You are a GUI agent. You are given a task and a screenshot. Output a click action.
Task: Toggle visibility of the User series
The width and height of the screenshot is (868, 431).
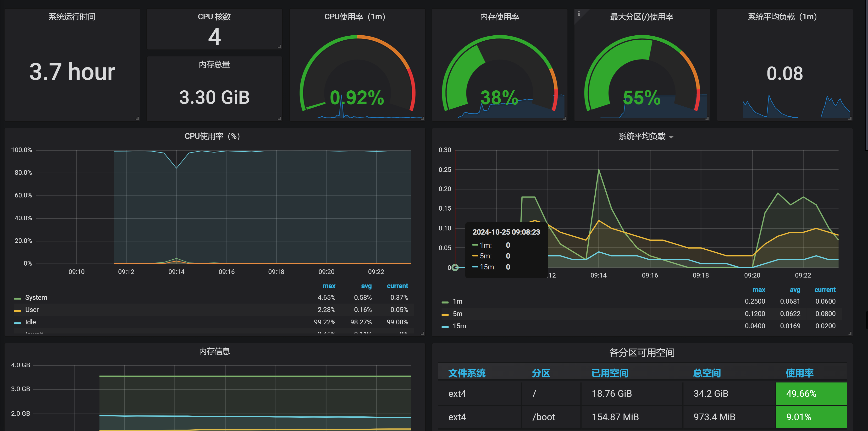[x=32, y=309]
